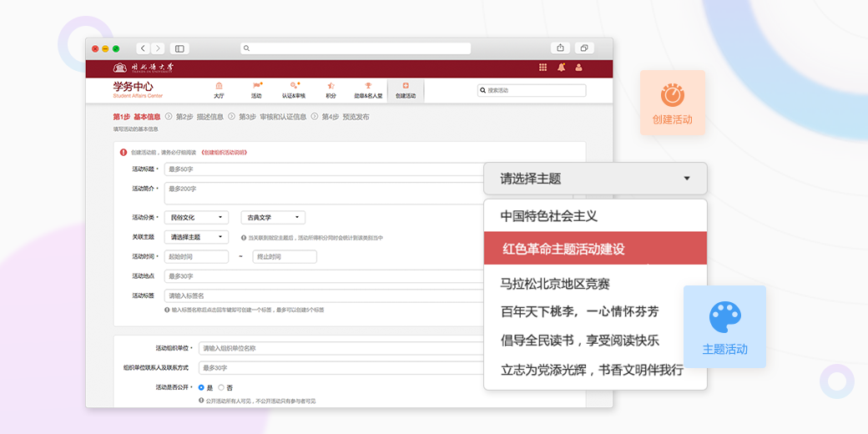Viewport: 868px width, 434px height.
Task: Open the 古典文学 subcategory dropdown
Action: [x=273, y=218]
